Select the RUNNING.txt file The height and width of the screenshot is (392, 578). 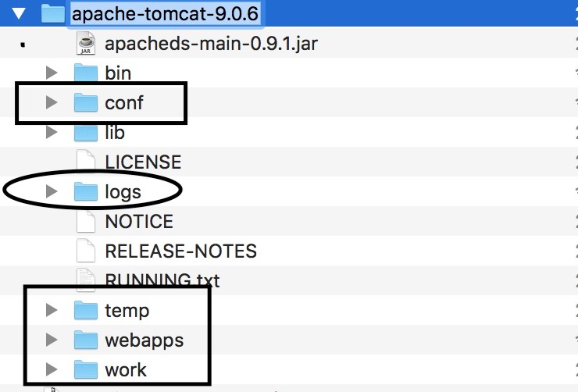click(x=162, y=280)
